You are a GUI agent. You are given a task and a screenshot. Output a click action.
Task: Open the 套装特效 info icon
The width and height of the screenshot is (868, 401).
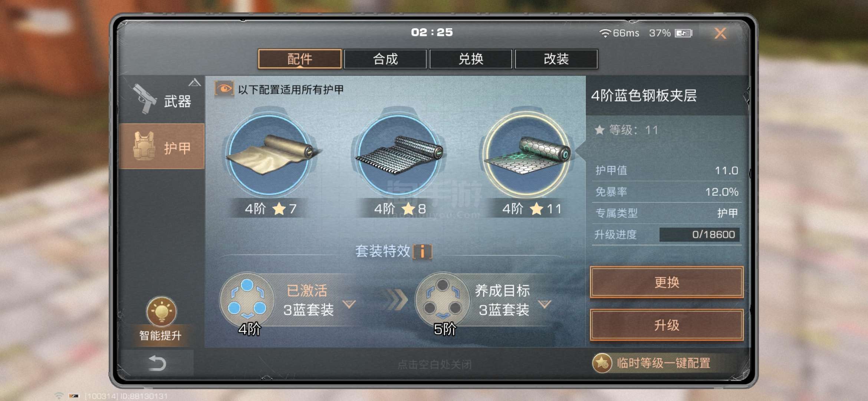pos(423,251)
